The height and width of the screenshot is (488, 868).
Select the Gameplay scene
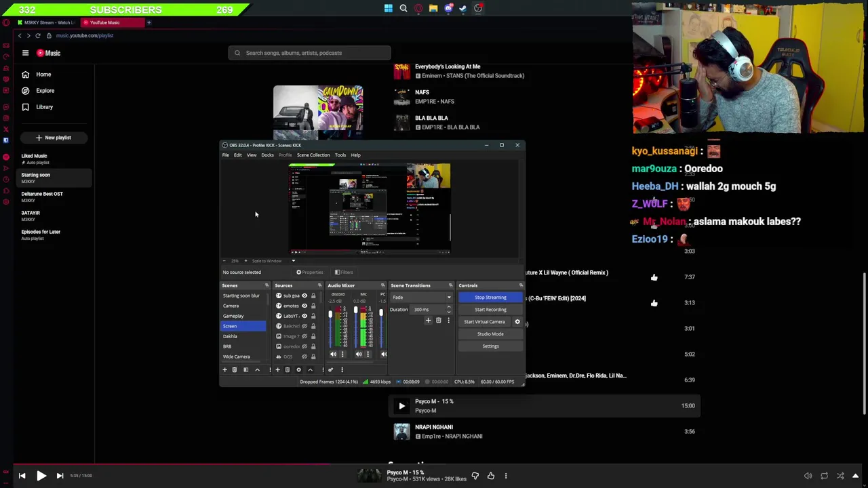[233, 316]
